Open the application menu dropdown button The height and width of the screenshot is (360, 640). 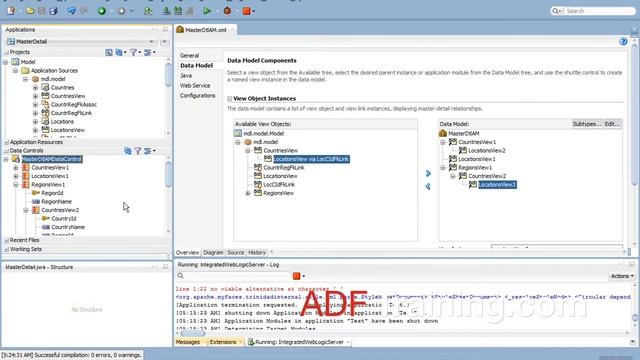164,42
